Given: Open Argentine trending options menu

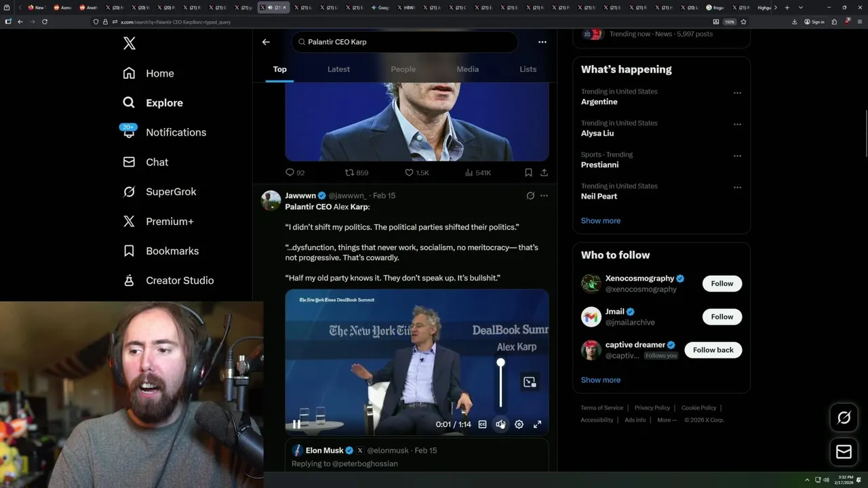Looking at the screenshot, I should 737,93.
